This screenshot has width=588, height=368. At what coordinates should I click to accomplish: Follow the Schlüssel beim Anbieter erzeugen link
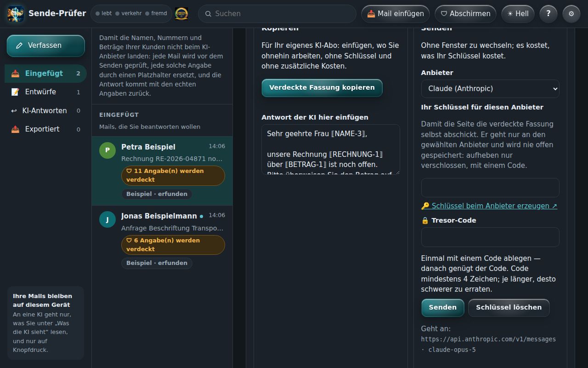(x=489, y=206)
